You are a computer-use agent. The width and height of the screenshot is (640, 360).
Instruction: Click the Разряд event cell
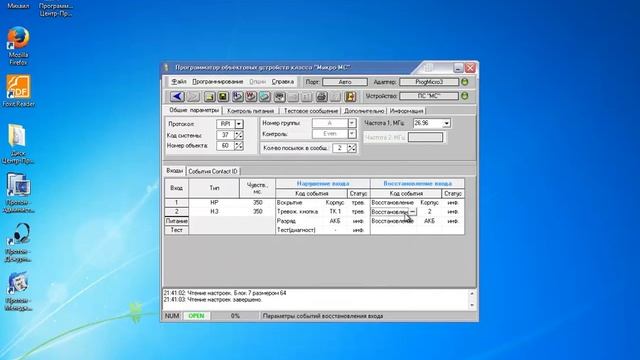click(300, 221)
